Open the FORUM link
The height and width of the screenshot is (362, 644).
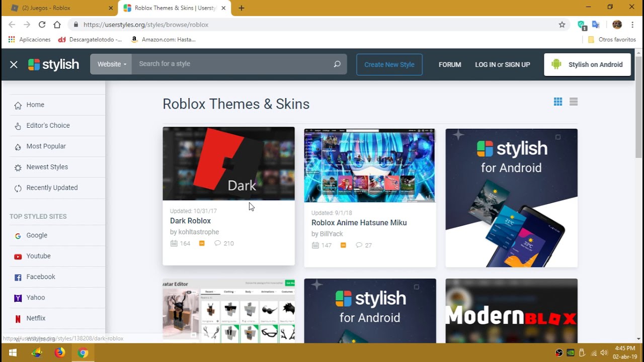[450, 64]
